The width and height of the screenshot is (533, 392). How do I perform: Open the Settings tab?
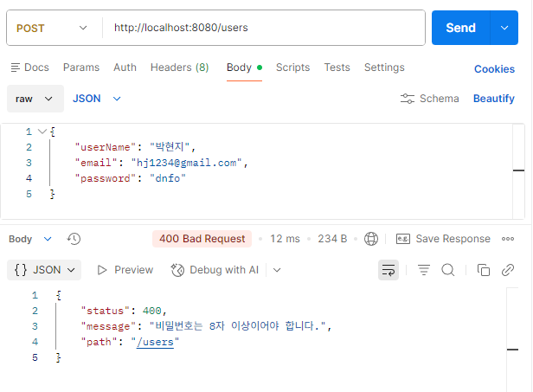(384, 67)
